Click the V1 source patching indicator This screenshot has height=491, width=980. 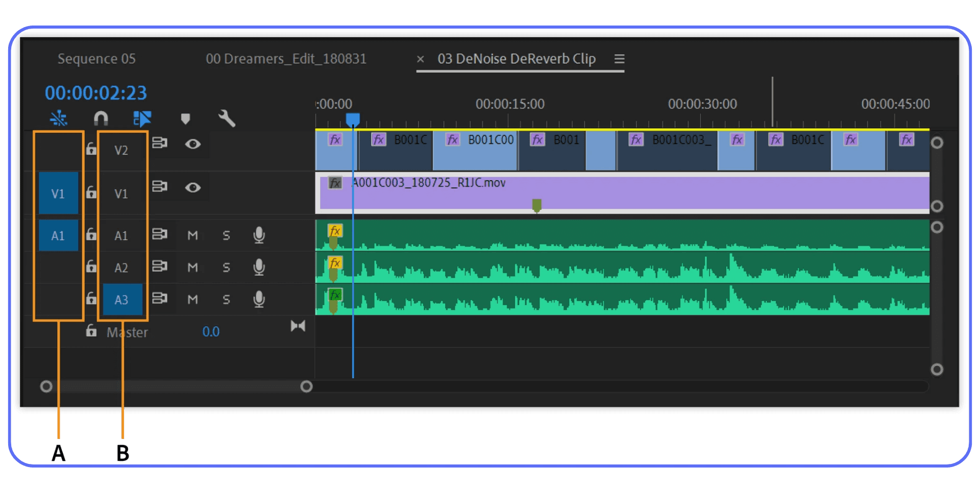59,193
